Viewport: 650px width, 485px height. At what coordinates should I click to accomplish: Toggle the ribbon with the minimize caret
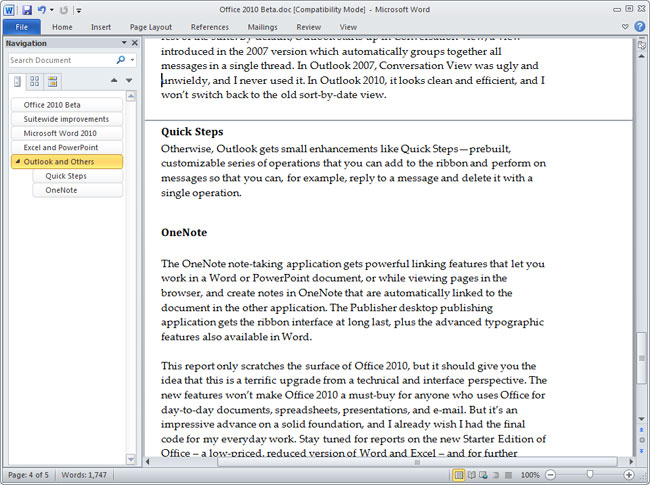pyautogui.click(x=625, y=27)
